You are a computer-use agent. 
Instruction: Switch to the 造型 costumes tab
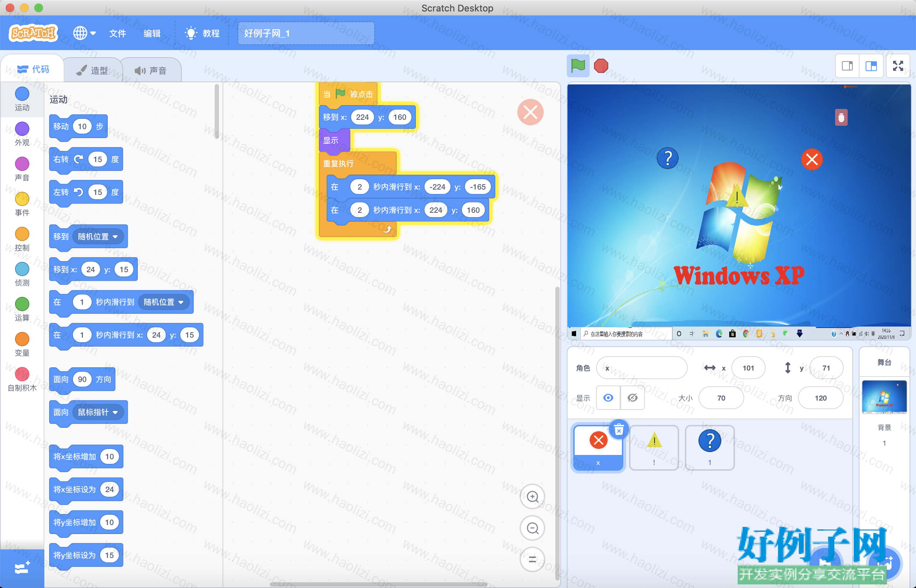pyautogui.click(x=92, y=70)
